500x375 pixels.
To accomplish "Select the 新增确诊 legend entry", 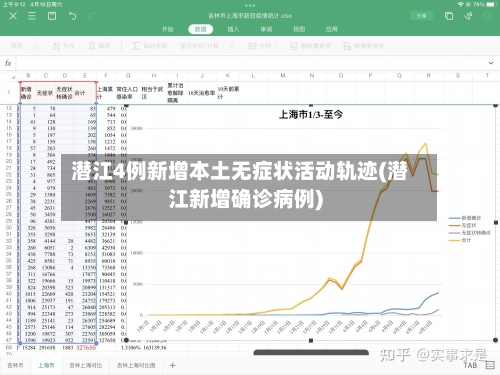I will [x=465, y=218].
